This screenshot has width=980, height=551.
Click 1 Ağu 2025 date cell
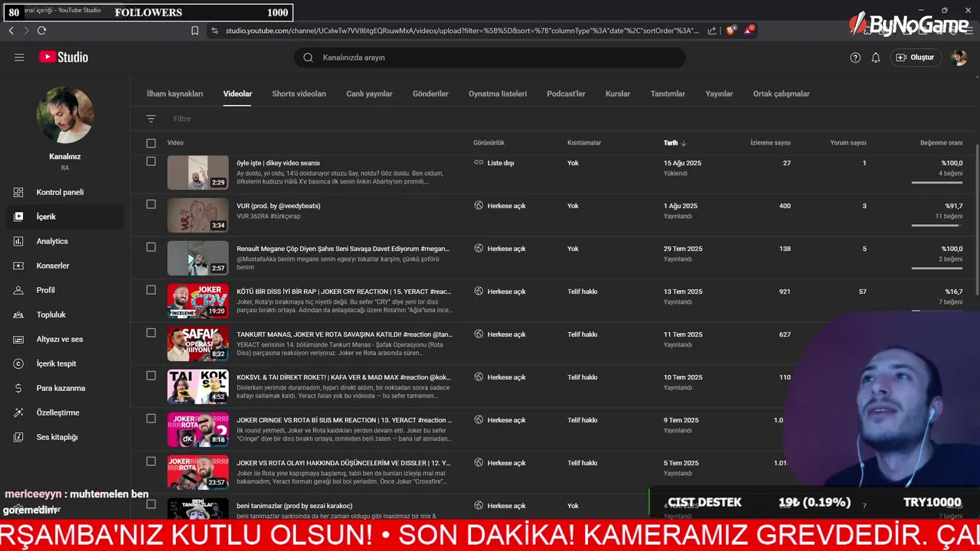[681, 206]
